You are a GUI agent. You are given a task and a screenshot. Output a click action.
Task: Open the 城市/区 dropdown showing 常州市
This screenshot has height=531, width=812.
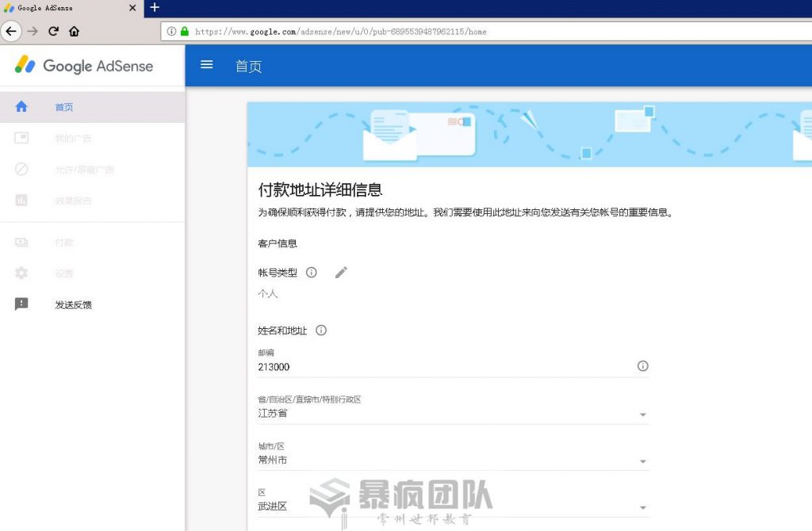tap(453, 460)
